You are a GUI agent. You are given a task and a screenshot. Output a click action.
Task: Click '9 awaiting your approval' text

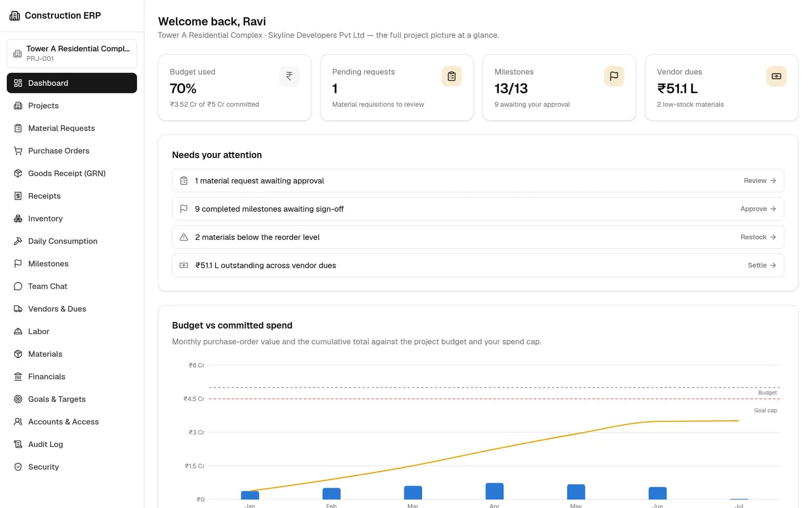tap(532, 104)
